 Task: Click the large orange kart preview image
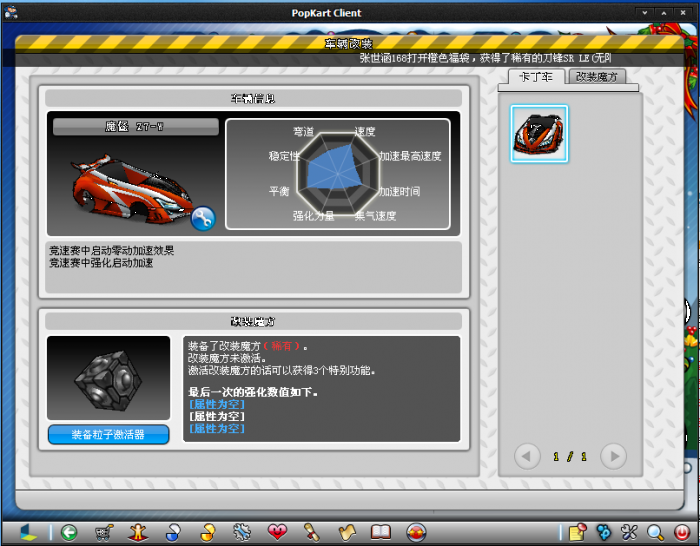click(134, 190)
